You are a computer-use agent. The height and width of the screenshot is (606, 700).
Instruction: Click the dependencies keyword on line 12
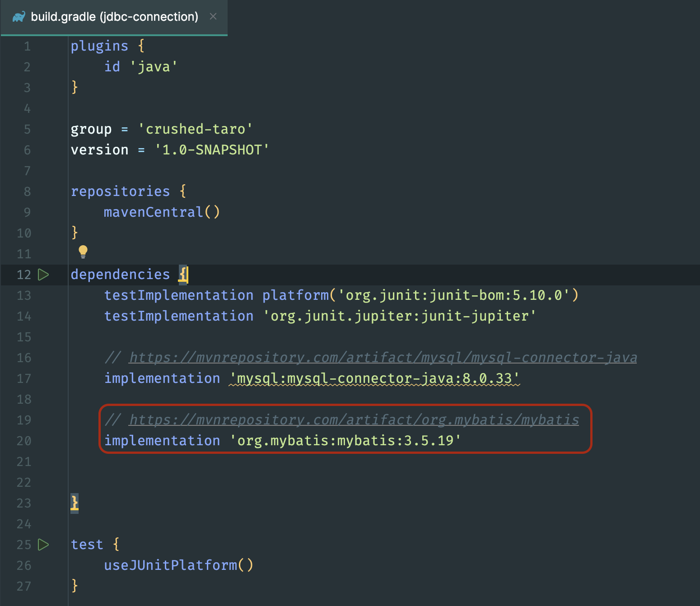pos(121,275)
